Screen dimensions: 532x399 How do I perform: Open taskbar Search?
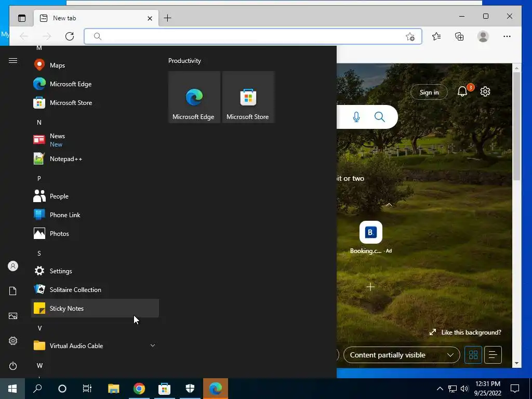click(37, 389)
